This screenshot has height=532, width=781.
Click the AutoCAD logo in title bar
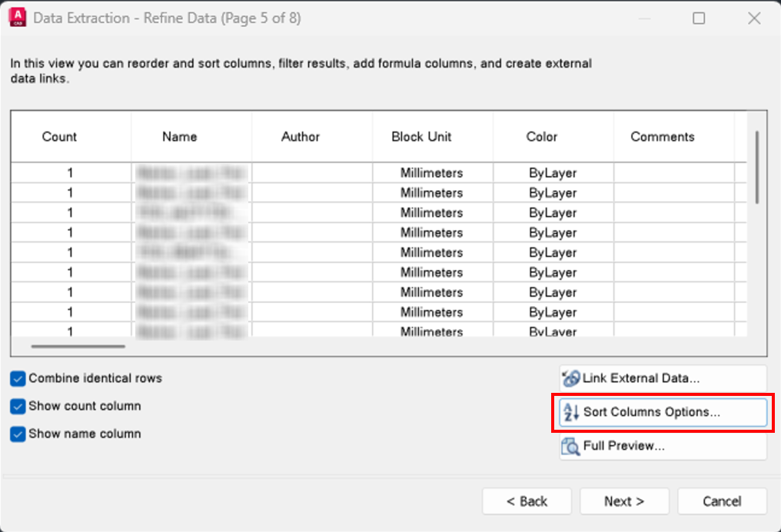click(x=18, y=17)
